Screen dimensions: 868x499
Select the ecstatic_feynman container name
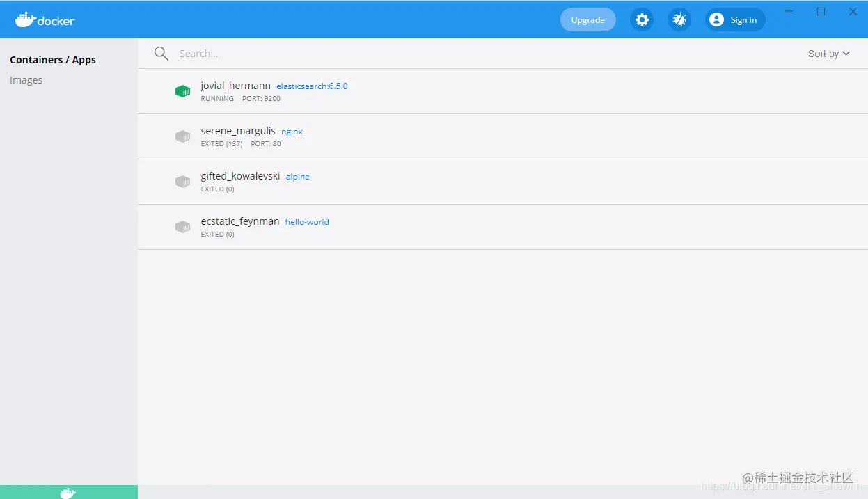[x=240, y=221]
